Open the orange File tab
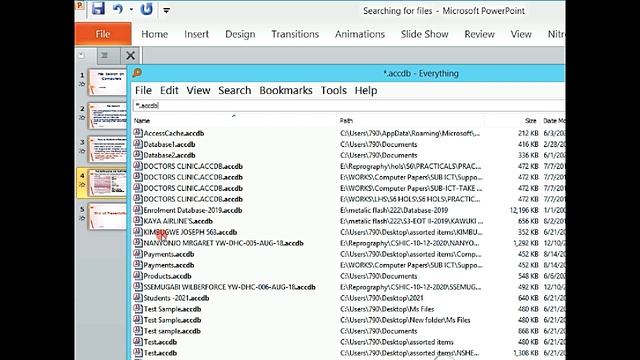This screenshot has width=640, height=360. [103, 34]
